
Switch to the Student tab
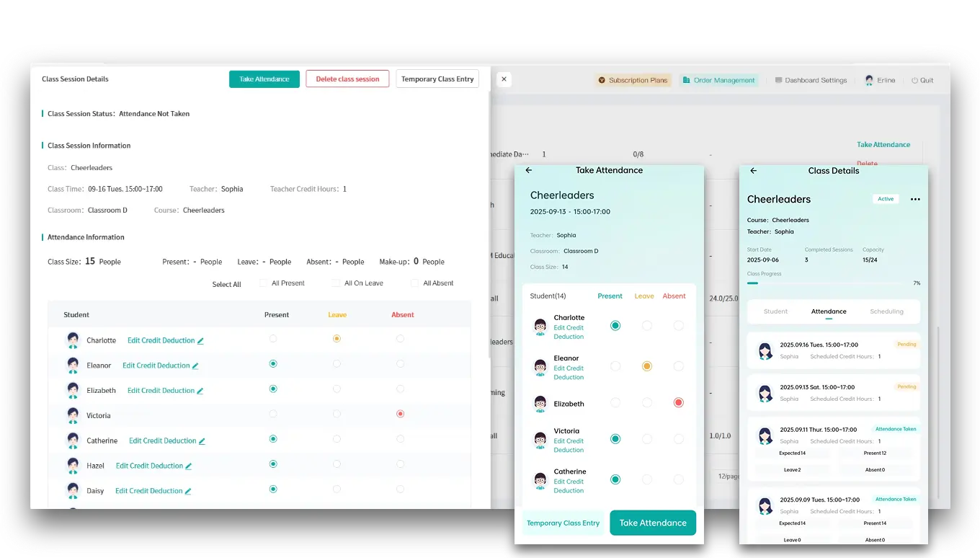pos(775,311)
